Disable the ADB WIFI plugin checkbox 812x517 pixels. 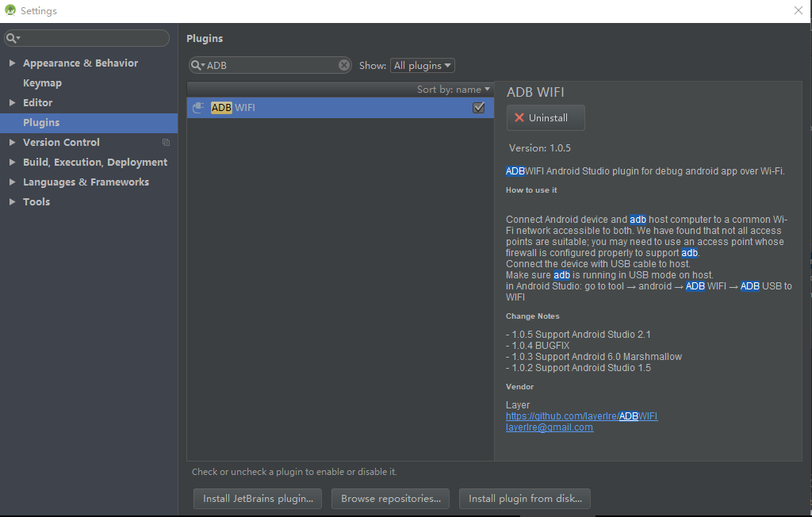pyautogui.click(x=478, y=107)
